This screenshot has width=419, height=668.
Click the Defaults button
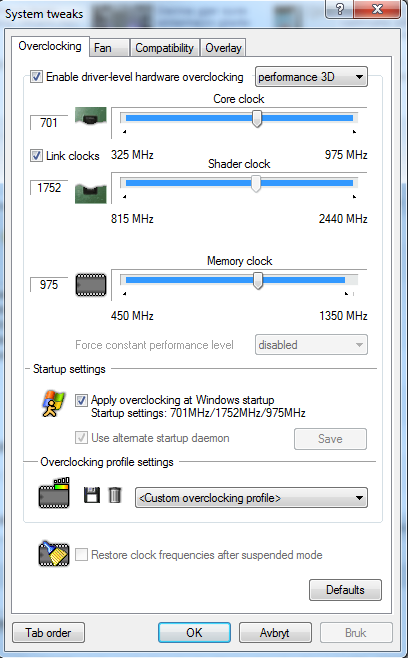click(345, 590)
